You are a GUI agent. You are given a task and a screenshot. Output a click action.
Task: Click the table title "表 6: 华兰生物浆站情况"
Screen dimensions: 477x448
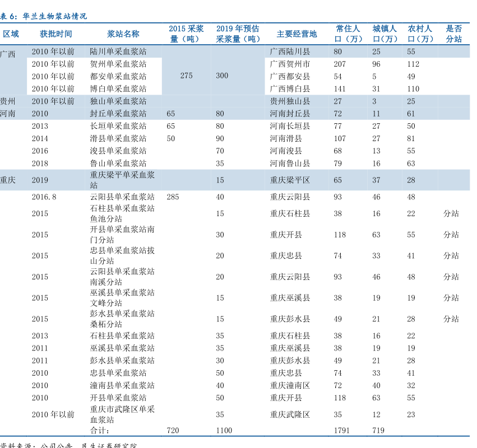click(x=44, y=16)
